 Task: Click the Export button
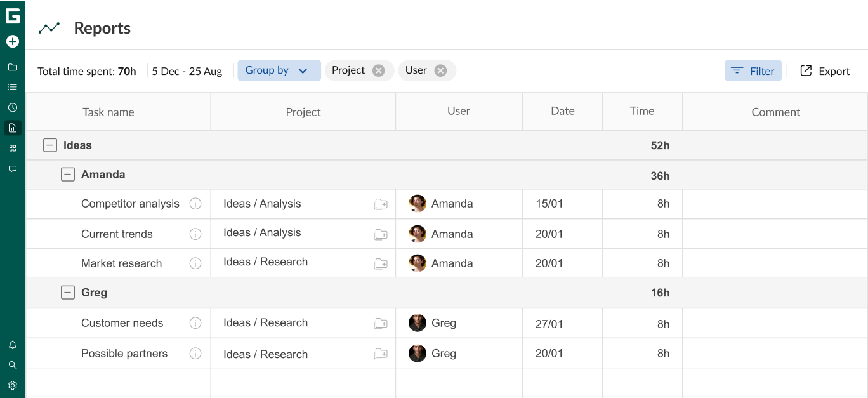click(825, 71)
